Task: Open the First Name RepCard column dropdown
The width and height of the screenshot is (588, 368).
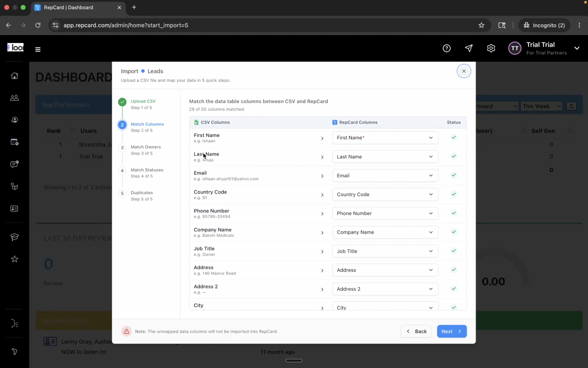Action: pos(385,138)
